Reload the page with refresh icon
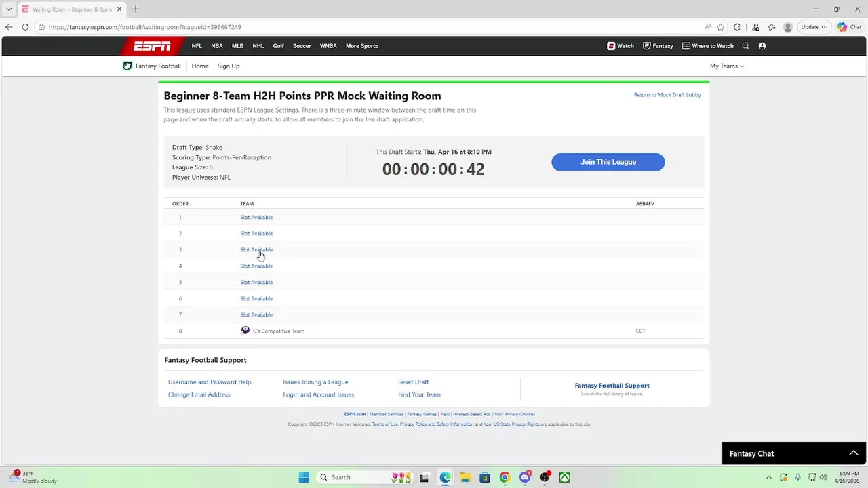Screen dimensions: 868x488 coord(25,27)
